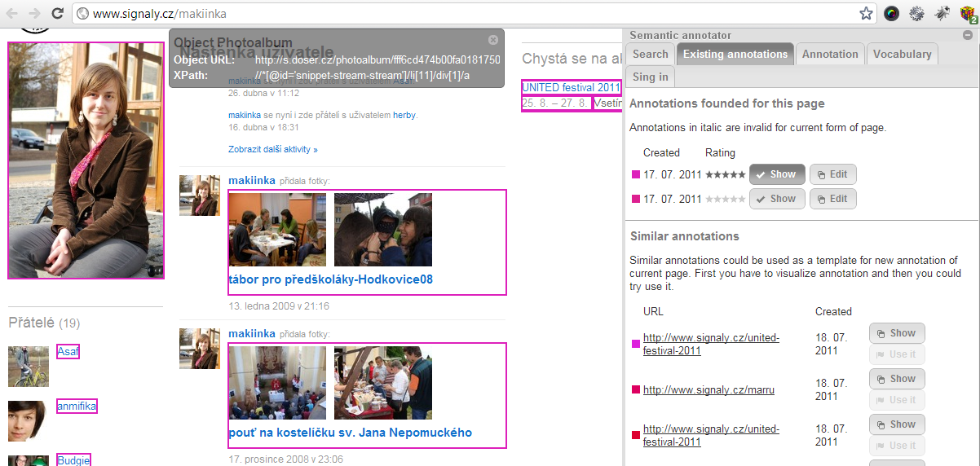Click the browser forward arrow
Image resolution: width=980 pixels, height=466 pixels.
click(x=34, y=13)
